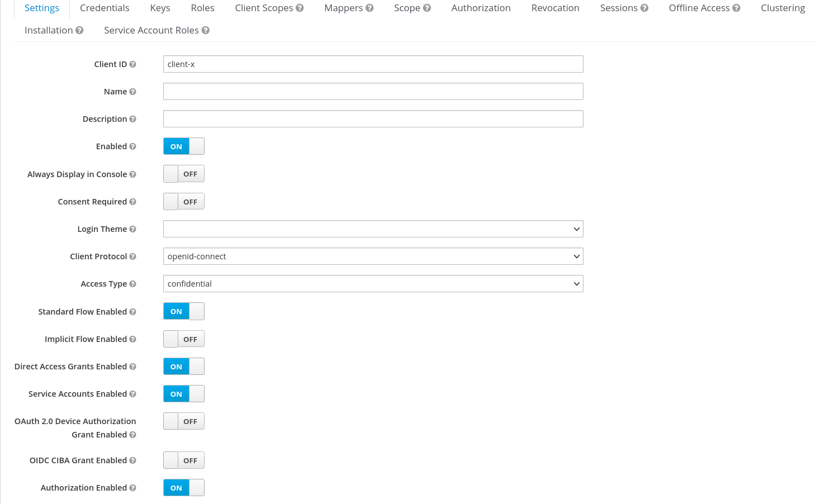816x504 pixels.
Task: Click the Login Theme help icon
Action: (x=134, y=229)
